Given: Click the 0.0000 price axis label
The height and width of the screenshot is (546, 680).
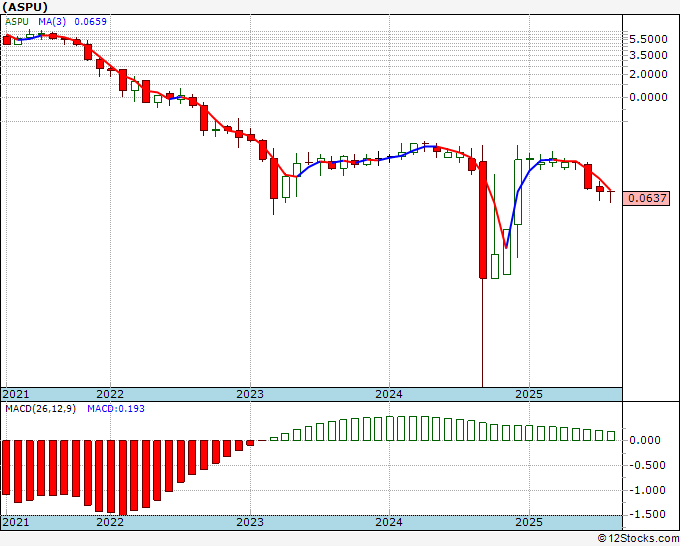Looking at the screenshot, I should pos(648,97).
